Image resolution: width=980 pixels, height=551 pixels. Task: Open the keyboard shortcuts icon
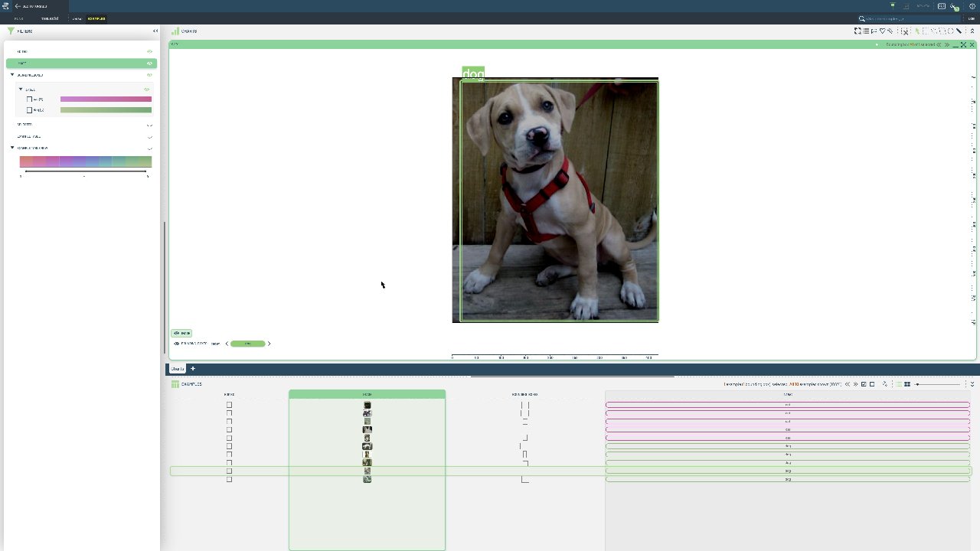click(942, 6)
